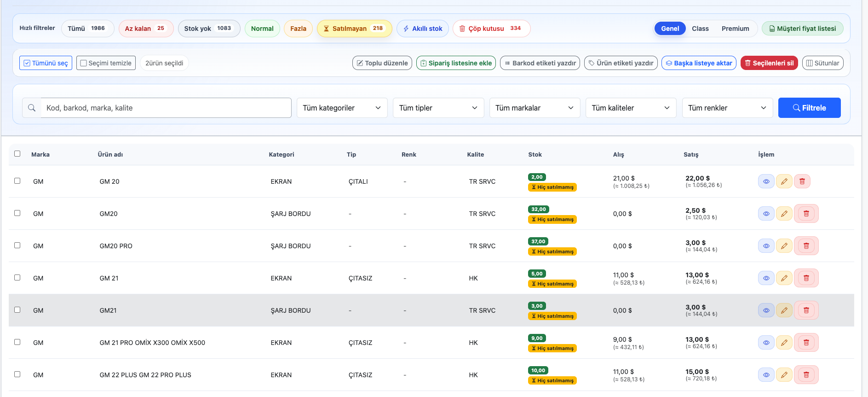868x397 pixels.
Task: Open the Tüm renkler dropdown
Action: point(727,108)
